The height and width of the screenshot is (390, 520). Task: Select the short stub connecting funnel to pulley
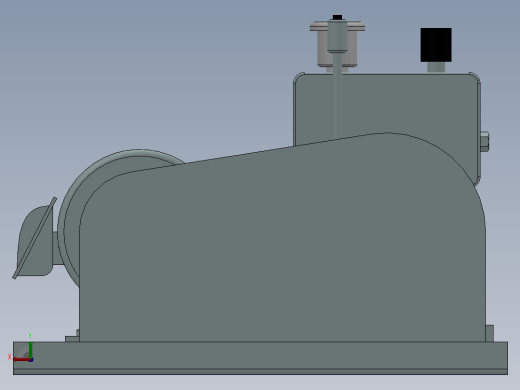56,248
